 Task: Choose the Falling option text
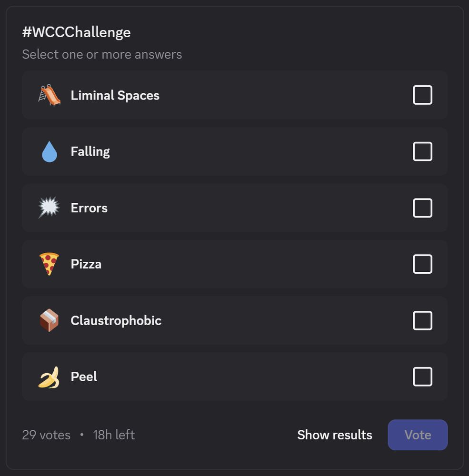[x=90, y=151]
